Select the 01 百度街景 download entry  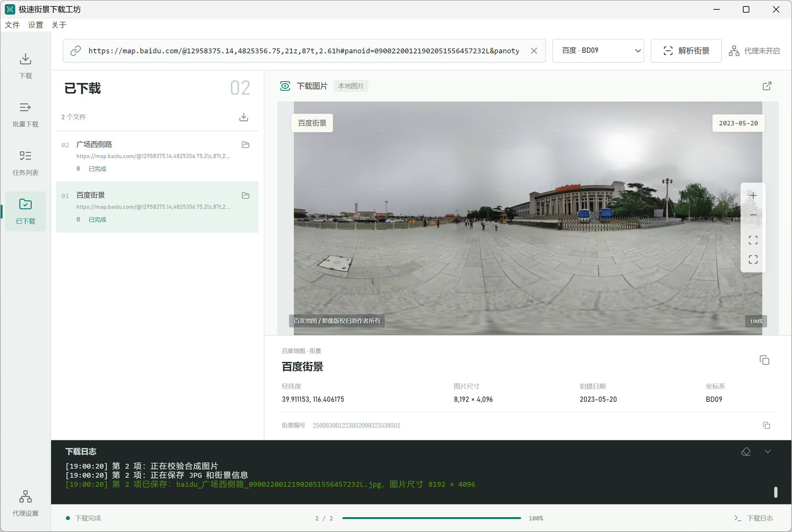click(x=157, y=207)
